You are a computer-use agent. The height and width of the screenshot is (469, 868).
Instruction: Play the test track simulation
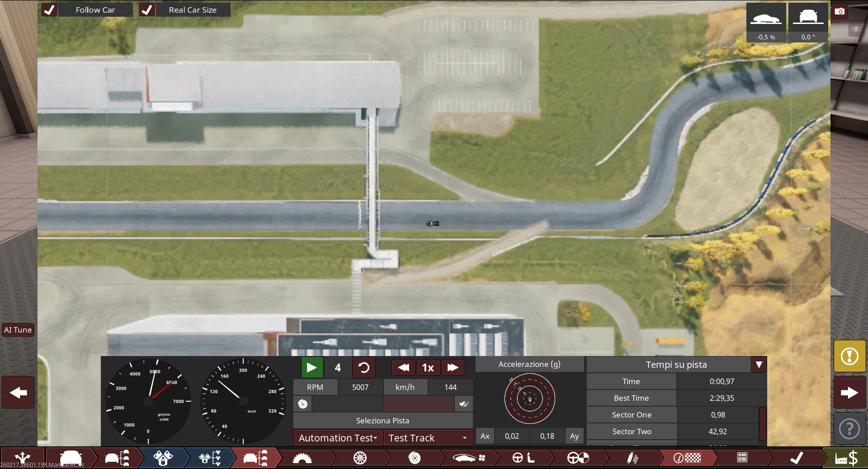click(x=312, y=367)
